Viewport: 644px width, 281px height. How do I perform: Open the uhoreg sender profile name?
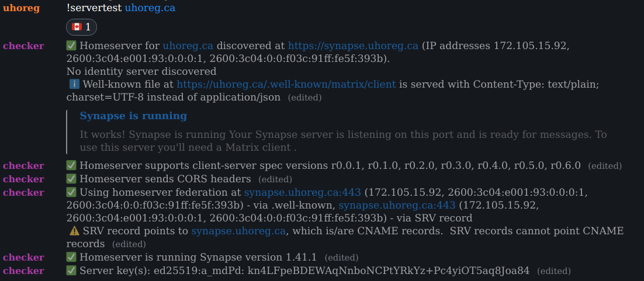(x=20, y=8)
